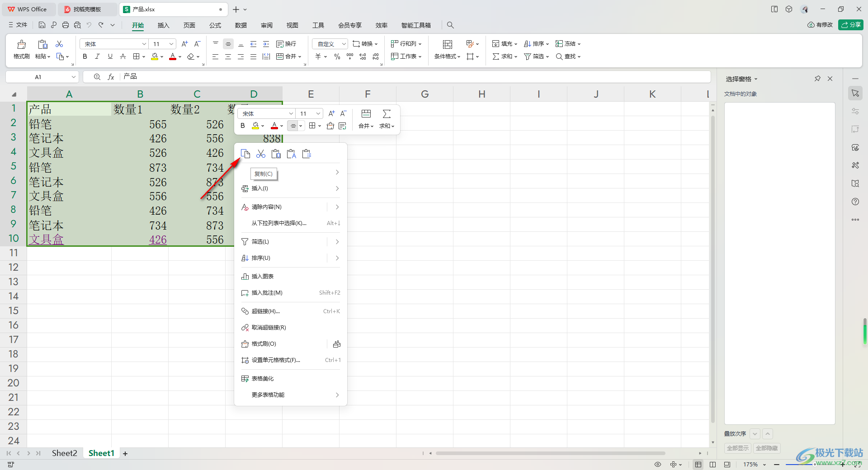Click the fx insert function icon
The height and width of the screenshot is (470, 868).
click(111, 77)
